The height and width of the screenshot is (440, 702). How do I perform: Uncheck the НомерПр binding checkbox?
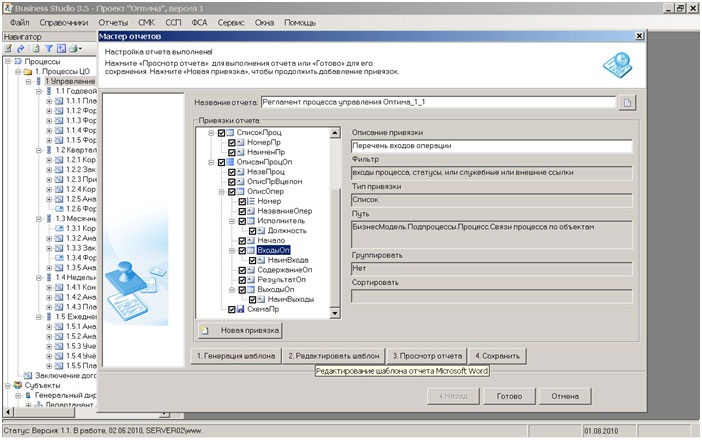tap(232, 143)
